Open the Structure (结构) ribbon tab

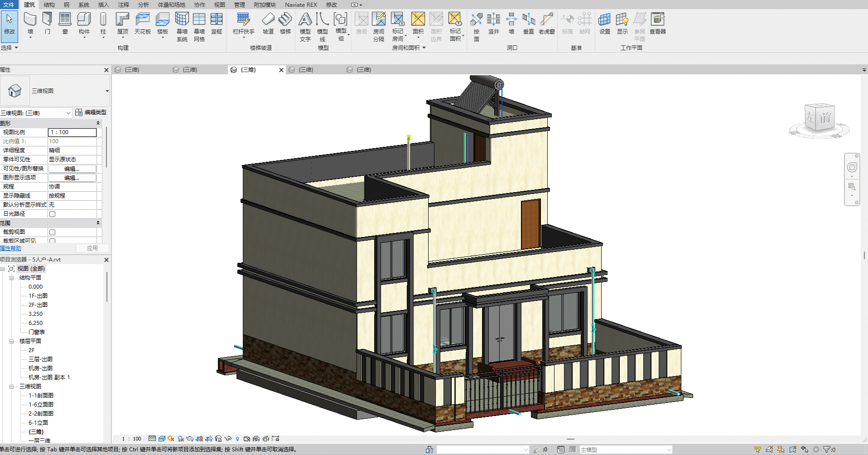49,5
